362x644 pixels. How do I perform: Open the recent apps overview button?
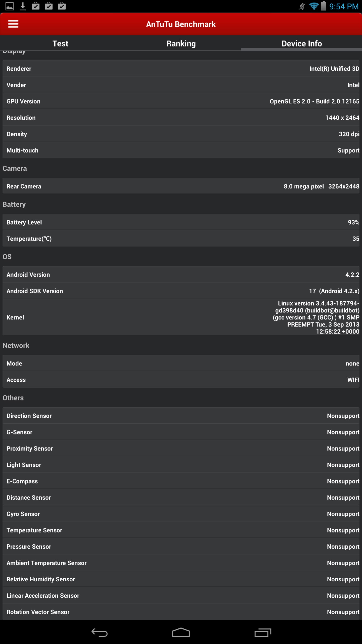click(263, 632)
